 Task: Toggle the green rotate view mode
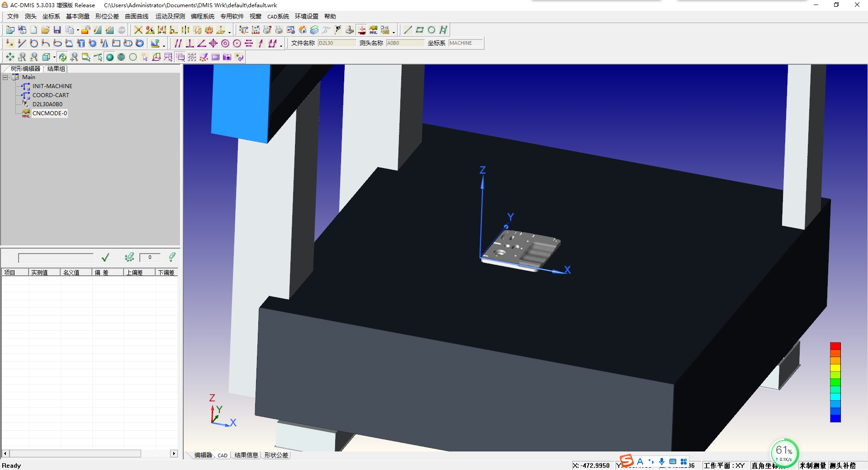[62, 57]
